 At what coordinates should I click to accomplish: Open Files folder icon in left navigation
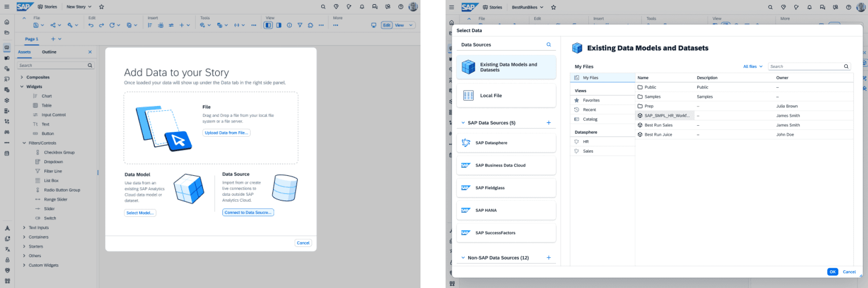click(x=7, y=33)
